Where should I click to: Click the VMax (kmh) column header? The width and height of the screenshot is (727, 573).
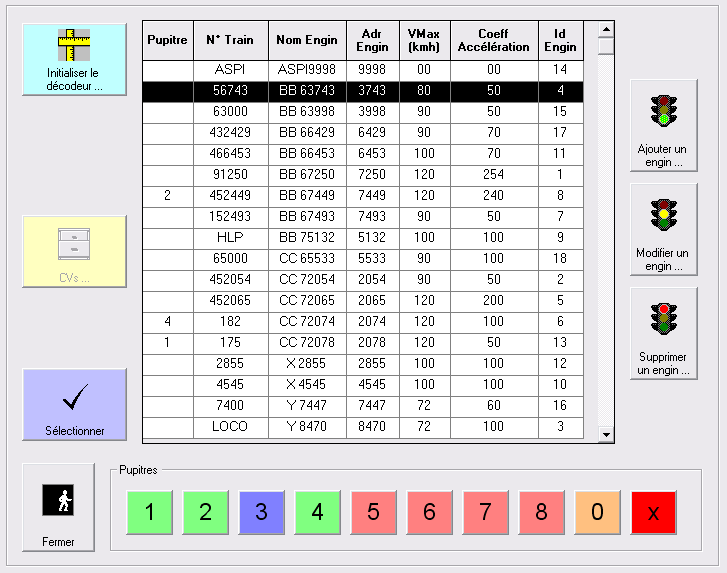pos(424,40)
